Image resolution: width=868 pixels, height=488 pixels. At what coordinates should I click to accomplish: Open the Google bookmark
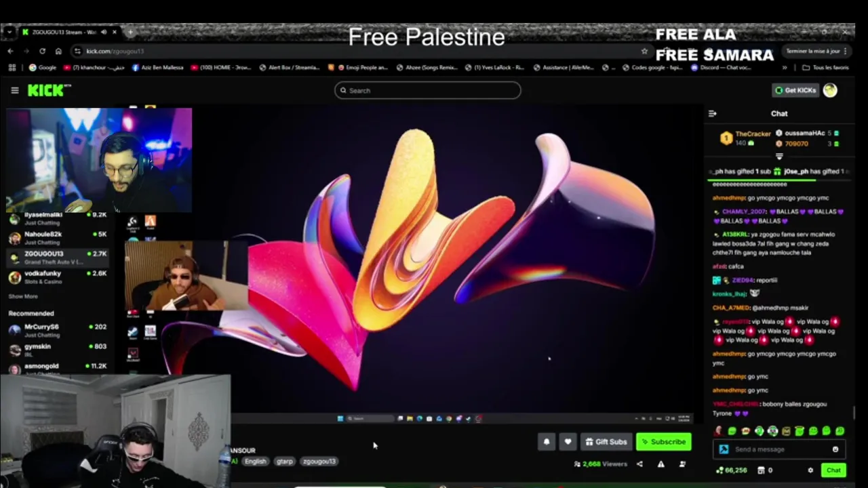[43, 68]
